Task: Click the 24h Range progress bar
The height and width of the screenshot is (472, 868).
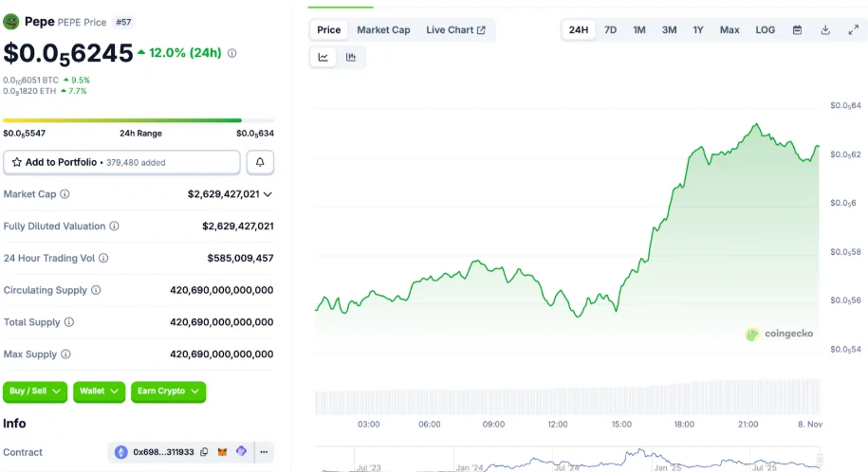Action: [139, 120]
